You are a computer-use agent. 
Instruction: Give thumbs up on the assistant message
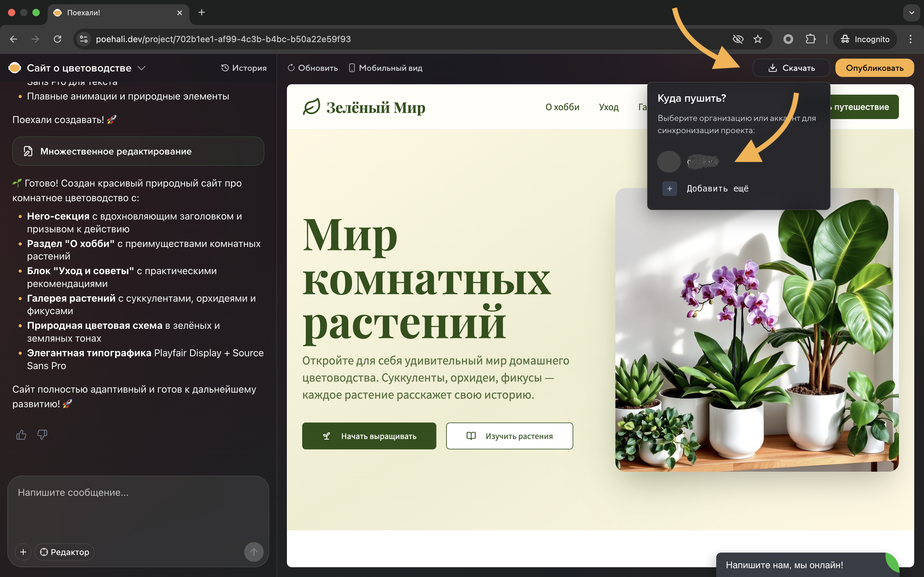(21, 435)
